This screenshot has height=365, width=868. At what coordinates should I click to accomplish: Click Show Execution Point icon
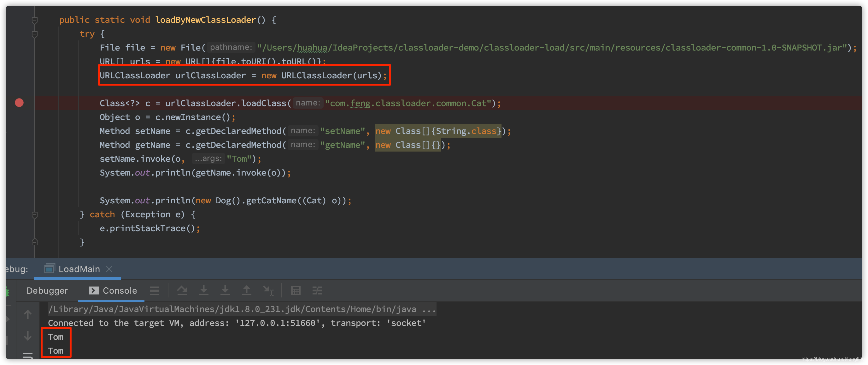(x=155, y=290)
